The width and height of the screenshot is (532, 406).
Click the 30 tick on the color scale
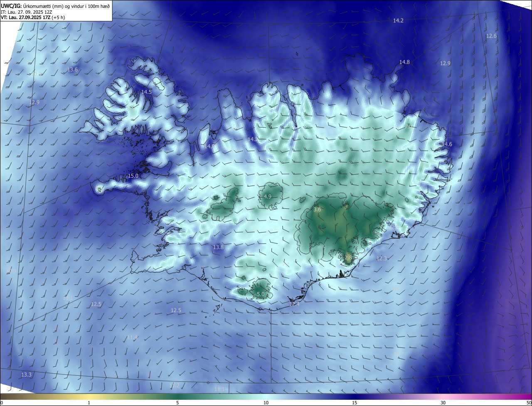click(x=443, y=403)
